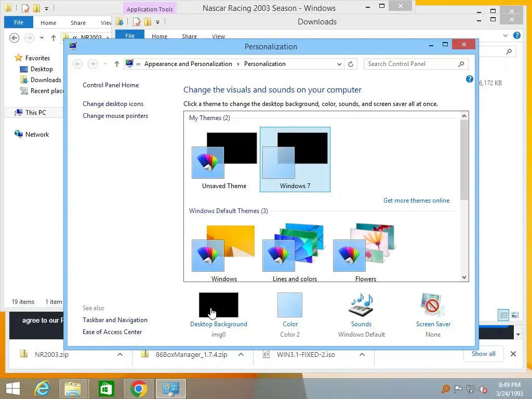Open Home tab in Downloads window
The image size is (532, 399).
pos(159,36)
